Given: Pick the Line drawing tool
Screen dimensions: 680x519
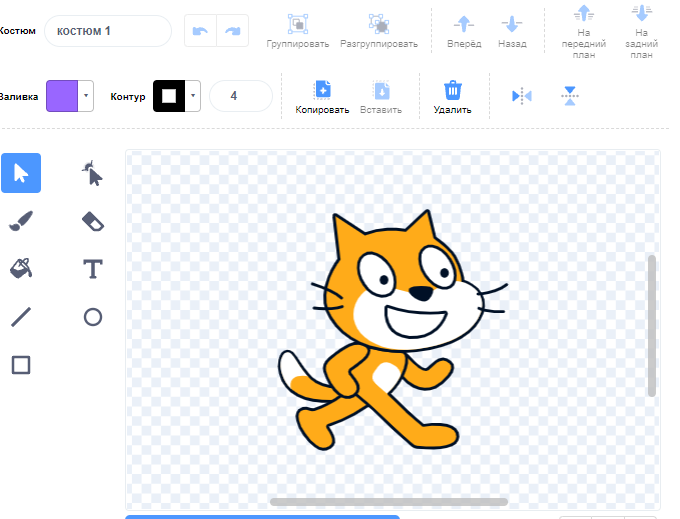Looking at the screenshot, I should [x=21, y=317].
